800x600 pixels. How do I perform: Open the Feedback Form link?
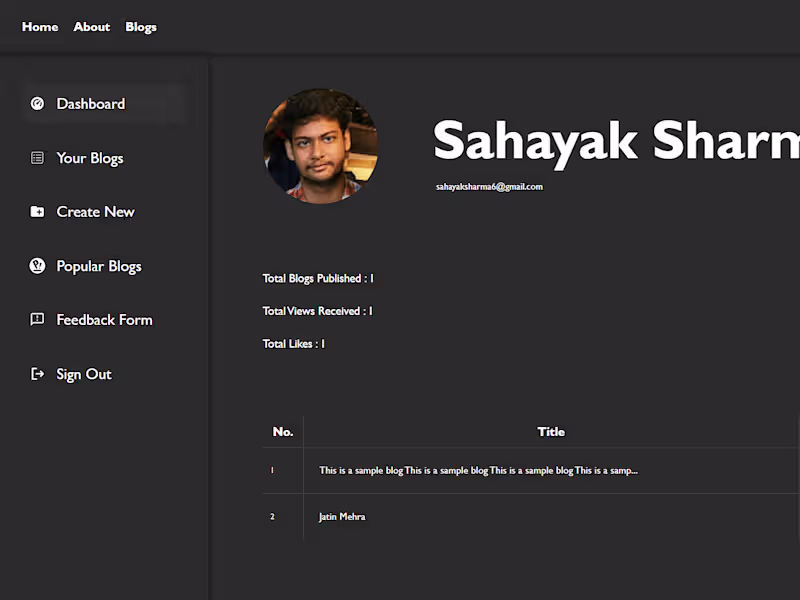coord(105,320)
